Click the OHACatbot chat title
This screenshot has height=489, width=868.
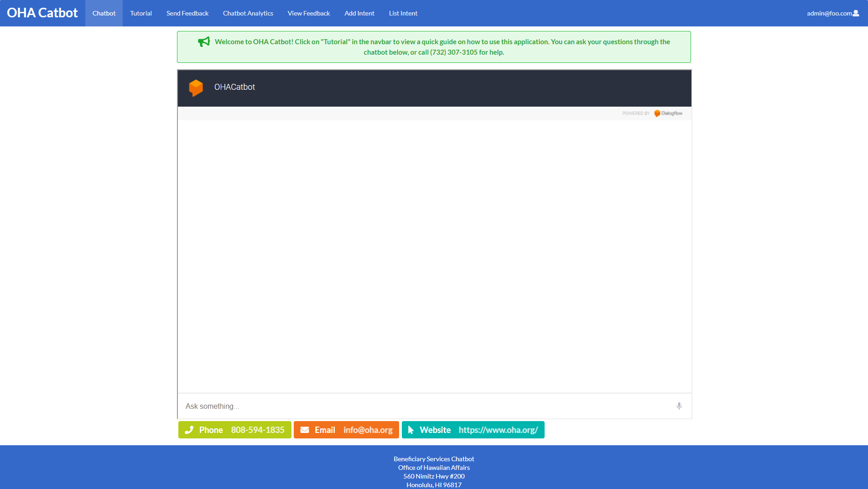[234, 87]
